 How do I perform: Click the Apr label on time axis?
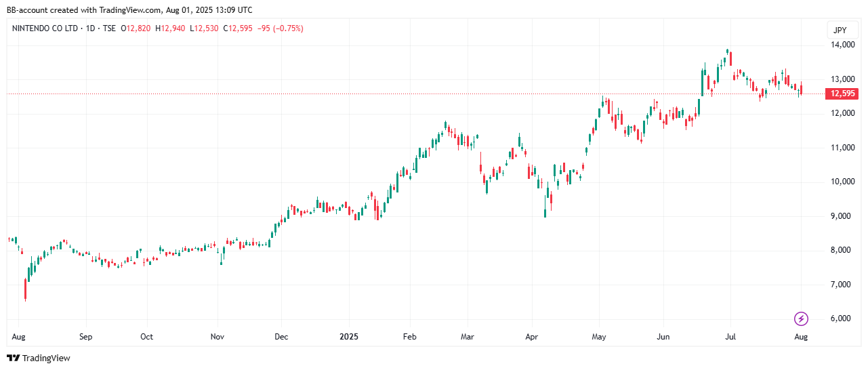tap(531, 336)
